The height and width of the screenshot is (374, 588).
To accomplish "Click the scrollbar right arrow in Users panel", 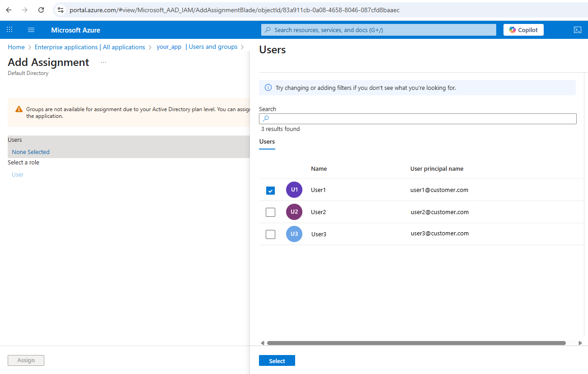I will click(x=580, y=343).
